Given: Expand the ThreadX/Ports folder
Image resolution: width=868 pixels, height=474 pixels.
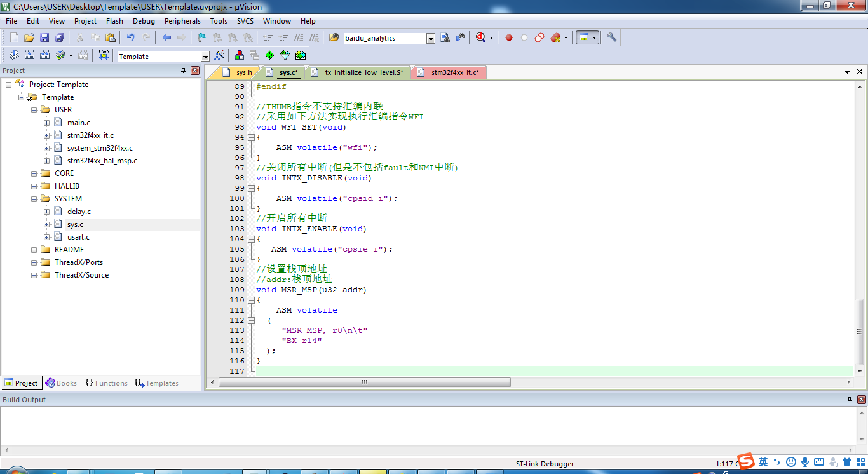Looking at the screenshot, I should (34, 262).
